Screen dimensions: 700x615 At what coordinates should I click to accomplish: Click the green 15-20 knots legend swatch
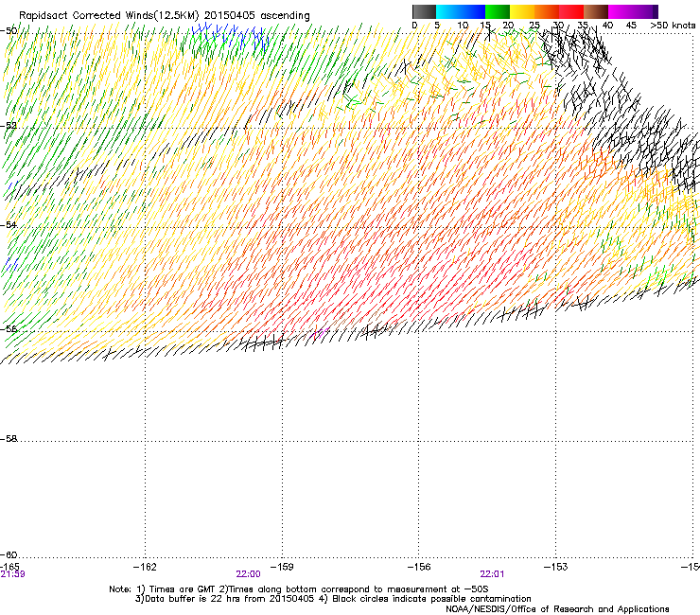(x=498, y=11)
